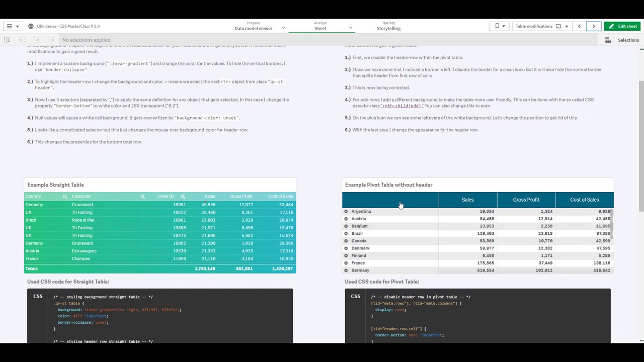This screenshot has height=362, width=644.
Task: Select order ID 11050
Action: click(x=179, y=259)
